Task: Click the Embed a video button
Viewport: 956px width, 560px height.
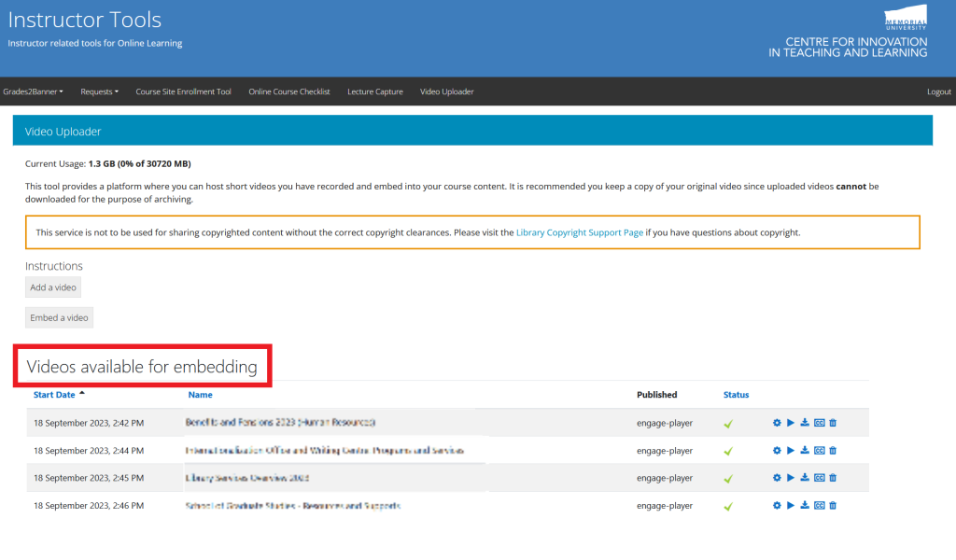Action: coord(59,317)
